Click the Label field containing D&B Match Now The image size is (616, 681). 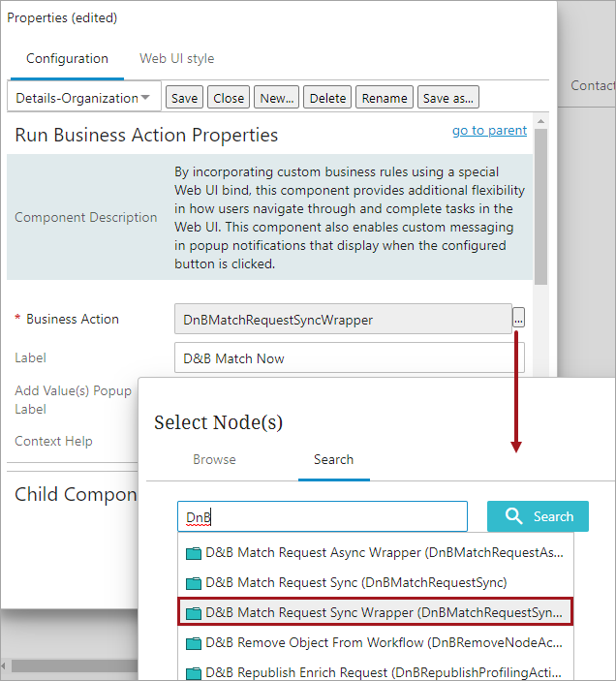(x=349, y=358)
